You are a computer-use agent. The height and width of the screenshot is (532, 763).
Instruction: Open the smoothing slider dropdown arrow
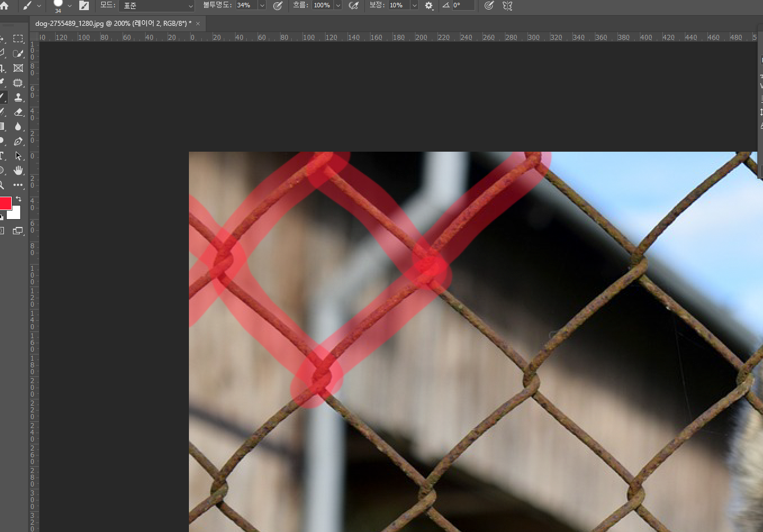(414, 6)
